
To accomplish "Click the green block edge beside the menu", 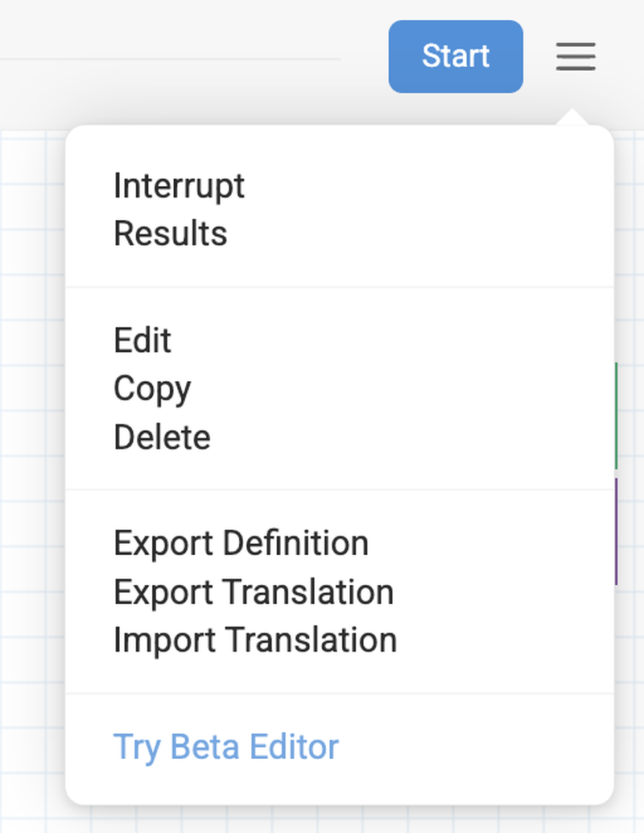I will 617,415.
